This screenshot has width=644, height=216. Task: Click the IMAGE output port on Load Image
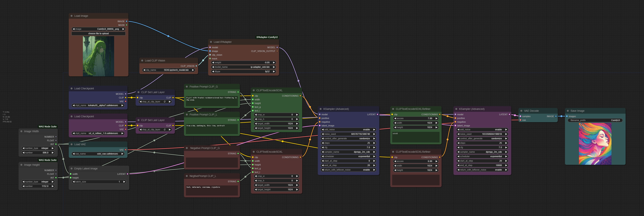coord(127,21)
